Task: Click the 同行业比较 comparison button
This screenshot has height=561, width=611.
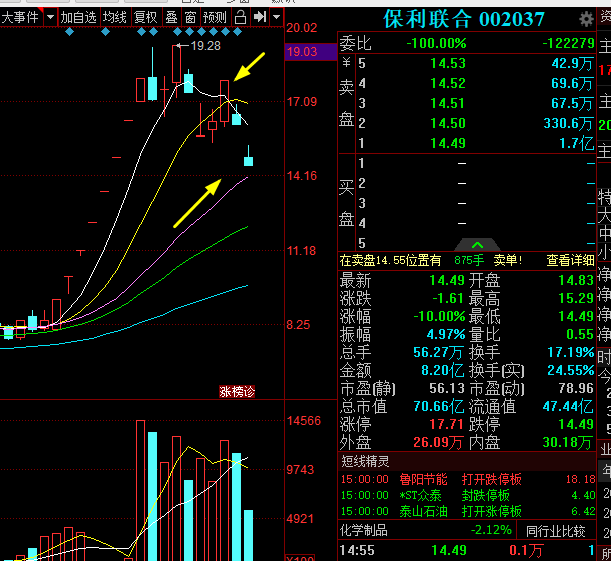Action: pyautogui.click(x=556, y=531)
